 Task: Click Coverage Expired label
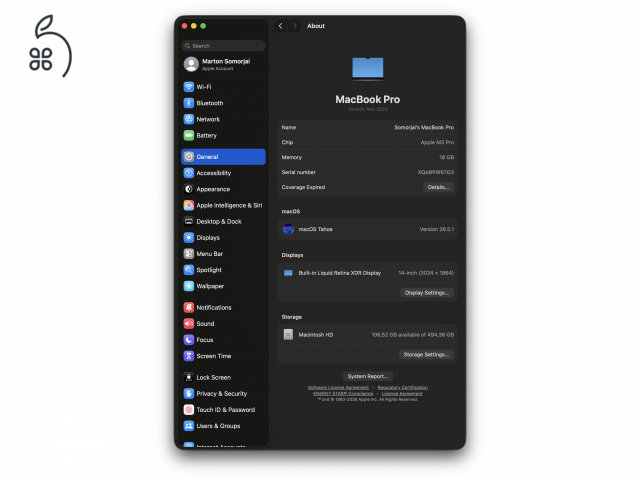(x=303, y=187)
